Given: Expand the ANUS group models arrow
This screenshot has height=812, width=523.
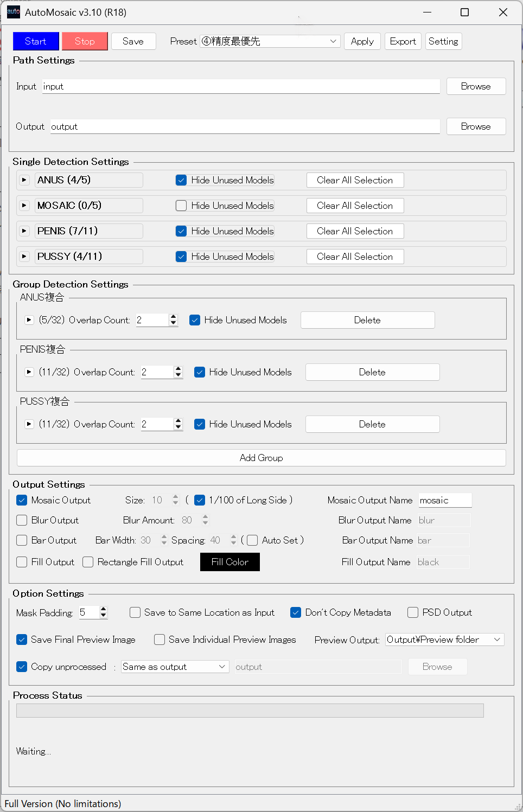Looking at the screenshot, I should [x=29, y=320].
